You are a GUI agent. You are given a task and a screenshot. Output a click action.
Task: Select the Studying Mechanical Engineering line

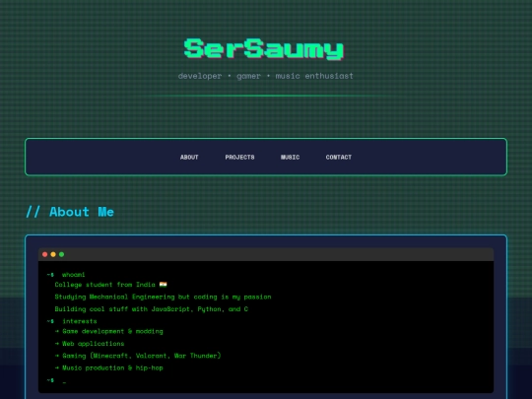163,297
